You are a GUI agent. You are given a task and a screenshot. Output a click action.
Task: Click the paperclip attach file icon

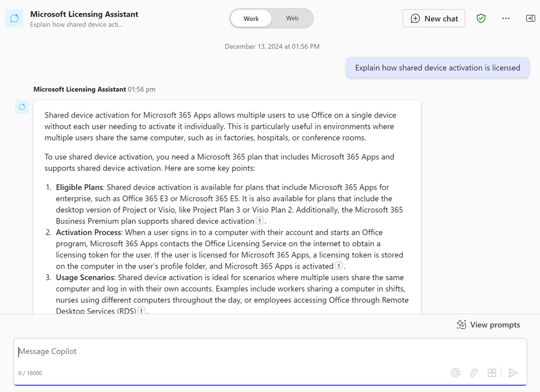point(474,373)
